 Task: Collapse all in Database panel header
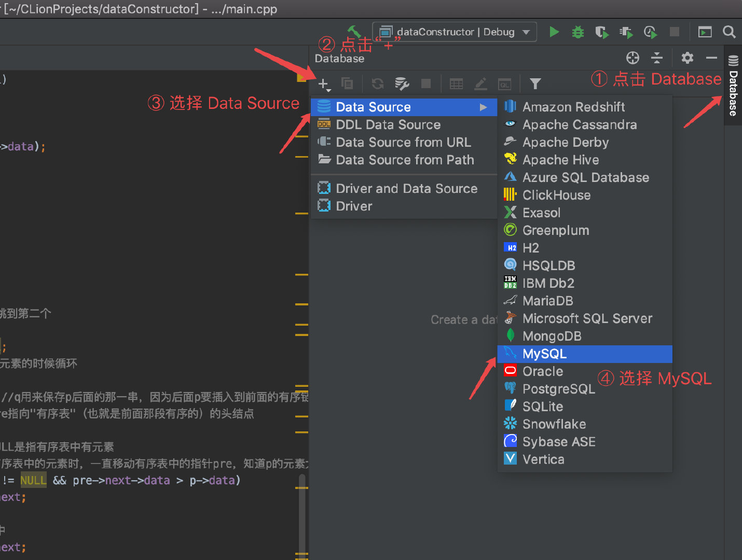pos(657,58)
